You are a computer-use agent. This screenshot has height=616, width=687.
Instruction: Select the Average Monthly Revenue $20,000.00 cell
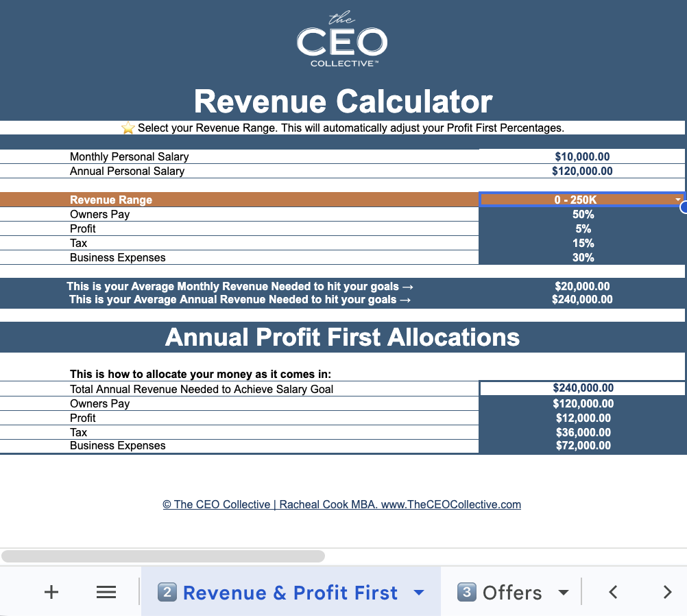click(x=582, y=286)
